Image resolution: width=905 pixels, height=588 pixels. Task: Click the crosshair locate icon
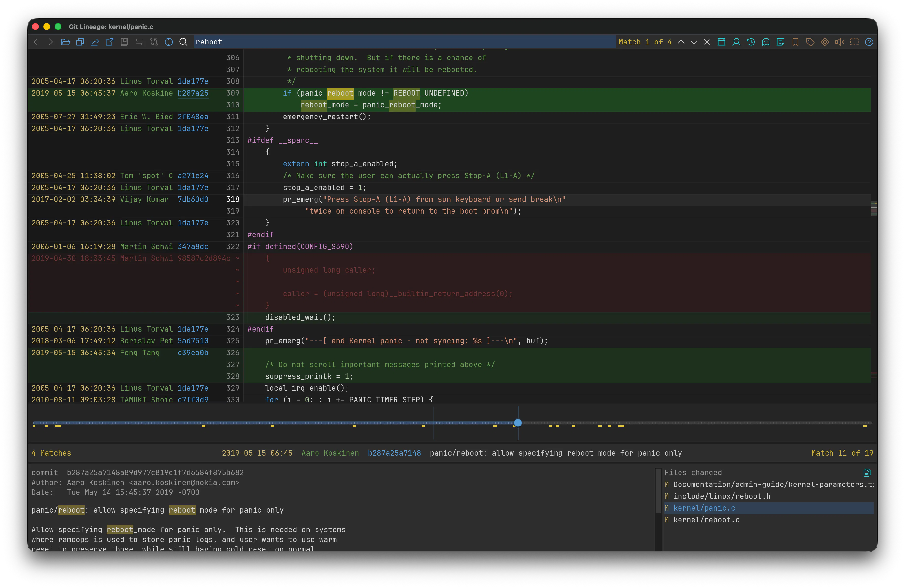point(169,42)
